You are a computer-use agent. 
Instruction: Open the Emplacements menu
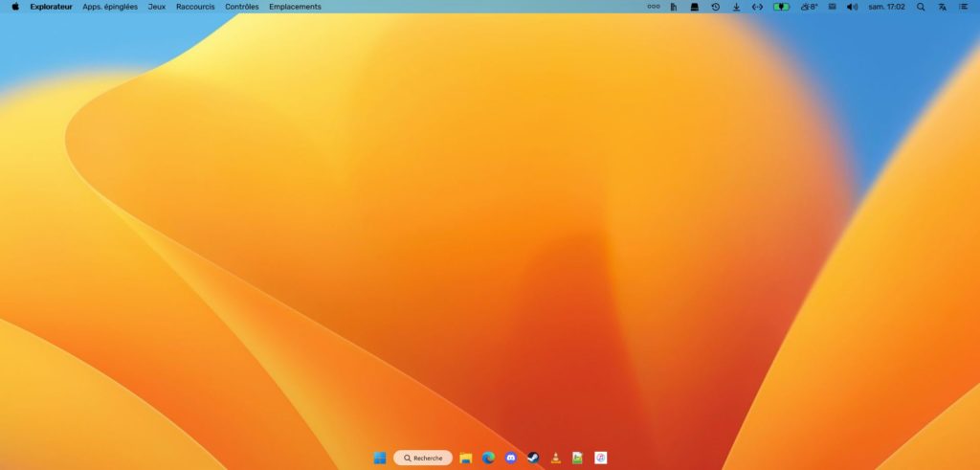click(295, 7)
